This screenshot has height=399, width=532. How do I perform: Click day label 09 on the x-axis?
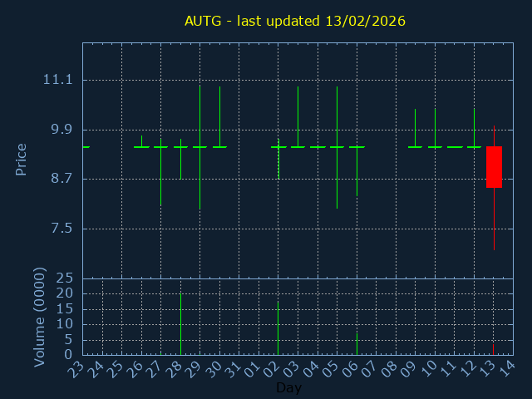(408, 369)
